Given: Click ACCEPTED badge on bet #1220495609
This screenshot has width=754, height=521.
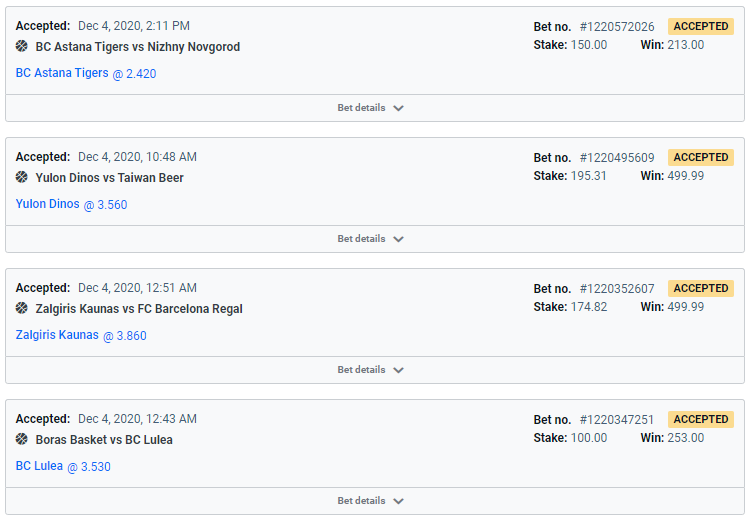Looking at the screenshot, I should point(700,157).
